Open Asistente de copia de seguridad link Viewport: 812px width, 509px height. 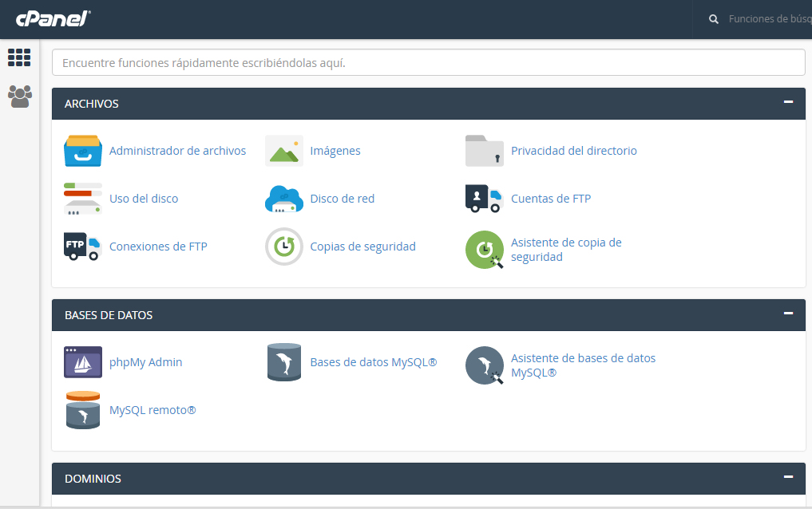point(566,250)
